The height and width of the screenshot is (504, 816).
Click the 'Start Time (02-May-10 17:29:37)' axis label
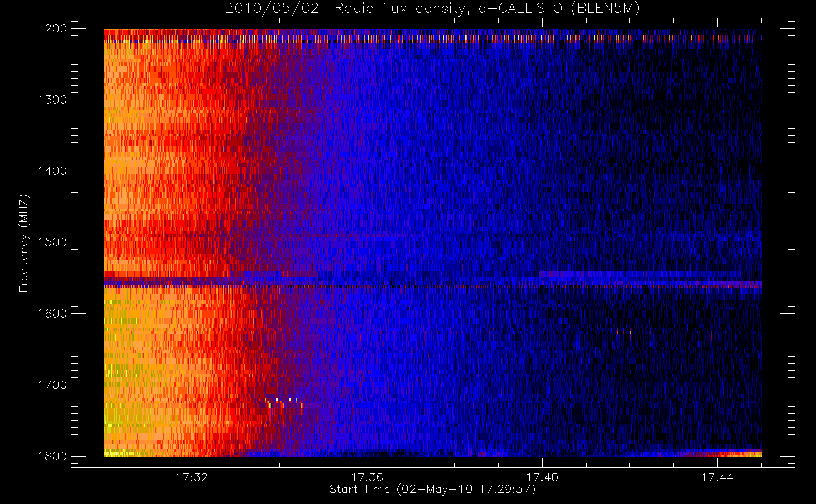pyautogui.click(x=432, y=489)
